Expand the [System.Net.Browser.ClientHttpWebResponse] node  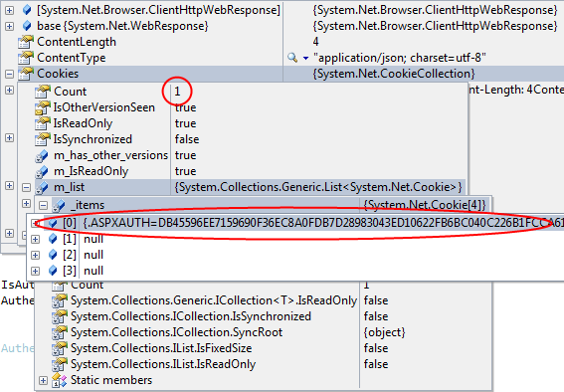[9, 10]
